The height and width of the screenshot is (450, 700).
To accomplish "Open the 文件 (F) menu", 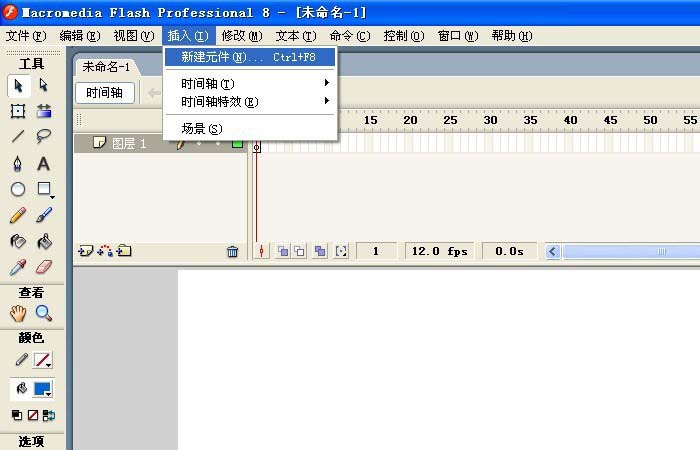I will click(x=26, y=36).
